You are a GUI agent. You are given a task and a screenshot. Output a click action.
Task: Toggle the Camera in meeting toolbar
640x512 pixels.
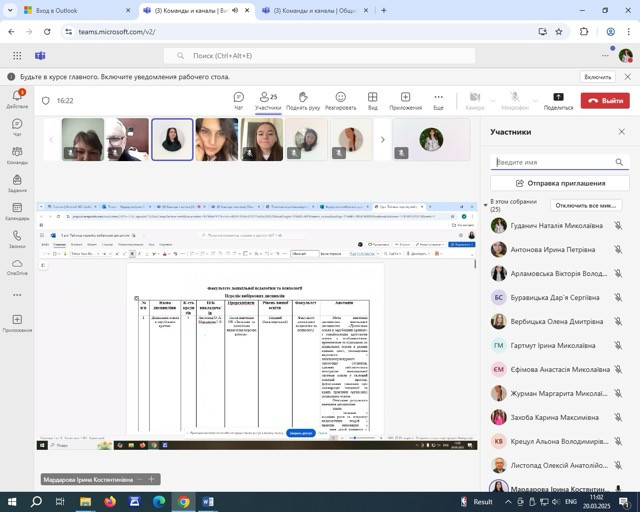[474, 100]
